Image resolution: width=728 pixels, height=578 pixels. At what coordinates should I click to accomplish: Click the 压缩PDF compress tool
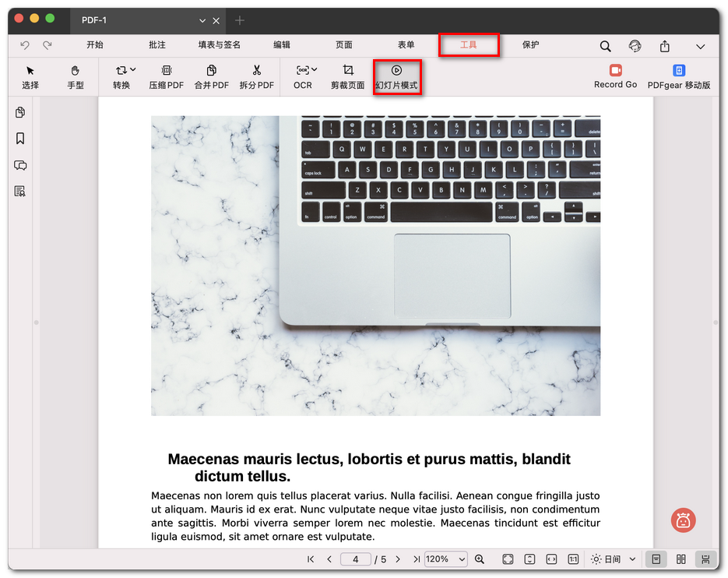coord(166,76)
